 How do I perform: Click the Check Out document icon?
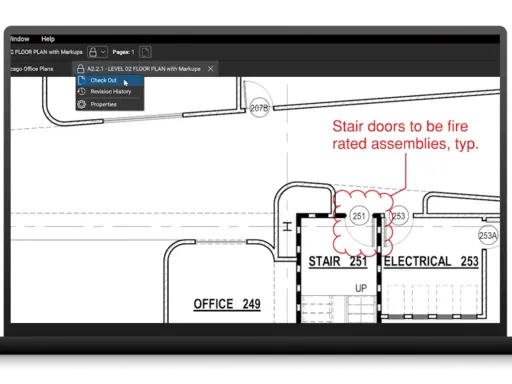(x=82, y=80)
